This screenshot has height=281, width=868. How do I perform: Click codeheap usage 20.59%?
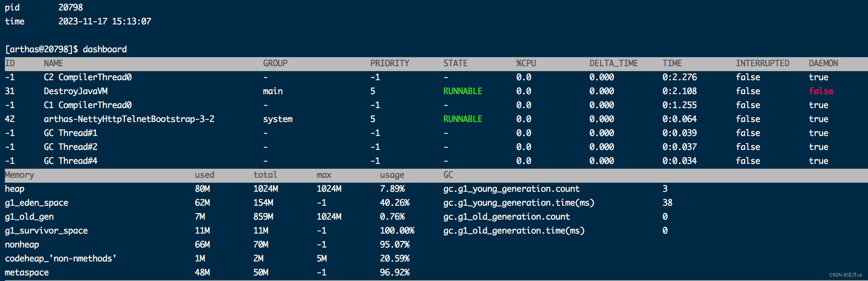coord(395,258)
